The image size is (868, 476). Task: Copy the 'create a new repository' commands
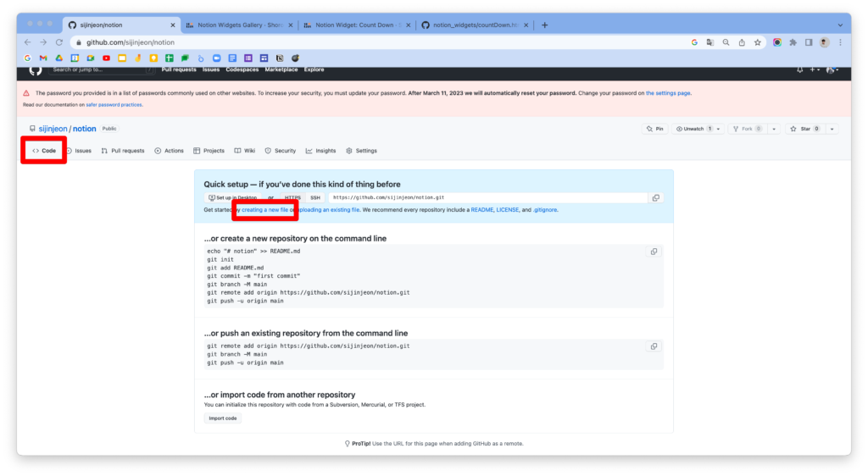click(654, 252)
